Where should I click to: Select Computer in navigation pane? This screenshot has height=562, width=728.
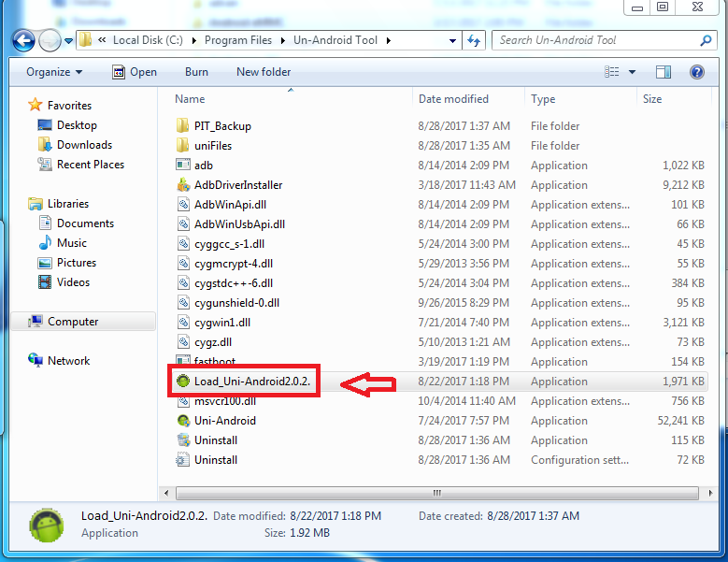pos(83,322)
